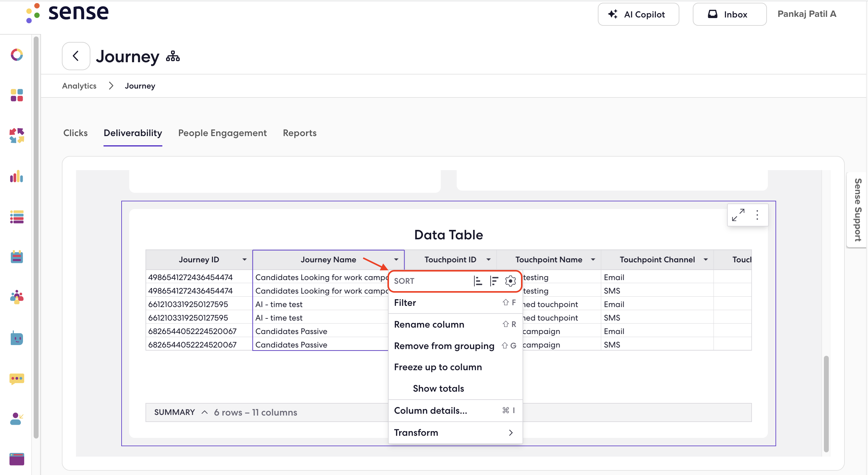Open the calendar sidebar icon
The height and width of the screenshot is (475, 868).
(x=17, y=257)
